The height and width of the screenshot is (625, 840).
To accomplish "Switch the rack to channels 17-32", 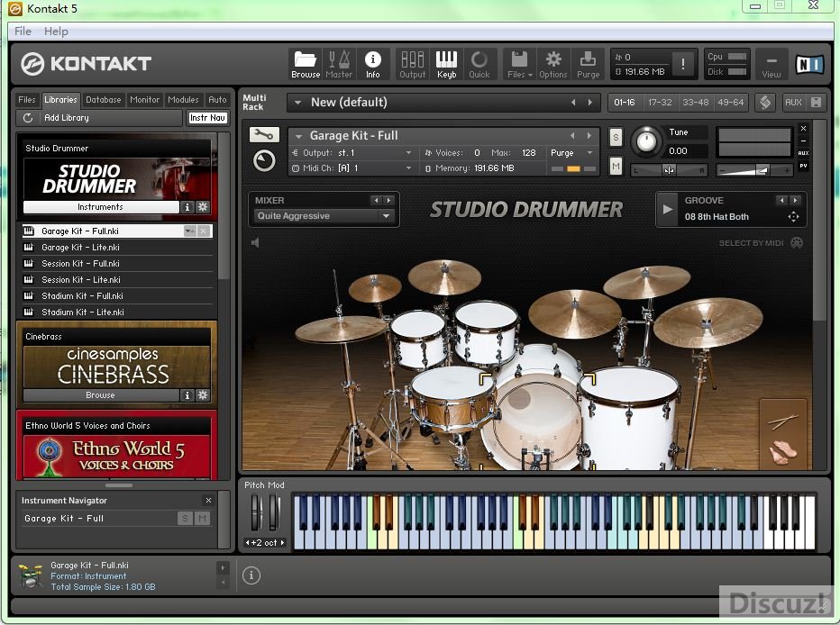I will coord(660,102).
